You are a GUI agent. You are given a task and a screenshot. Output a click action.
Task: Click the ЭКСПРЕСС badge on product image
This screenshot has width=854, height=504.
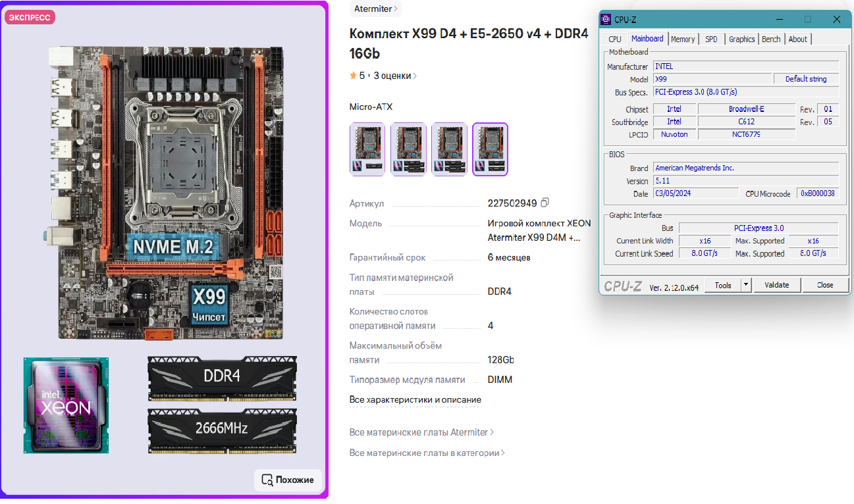(x=30, y=18)
